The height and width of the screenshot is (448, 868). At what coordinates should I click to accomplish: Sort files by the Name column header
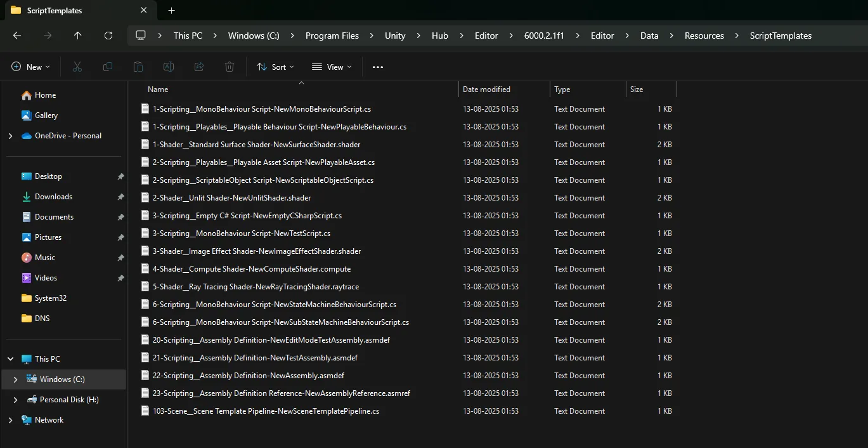tap(299, 89)
